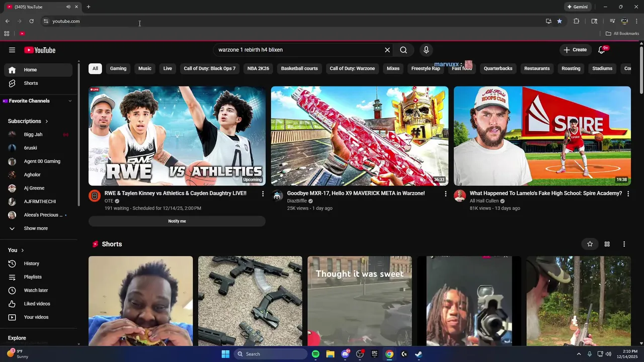Open Shorts in the sidebar
Screen dimensions: 644x362
[38, 83]
